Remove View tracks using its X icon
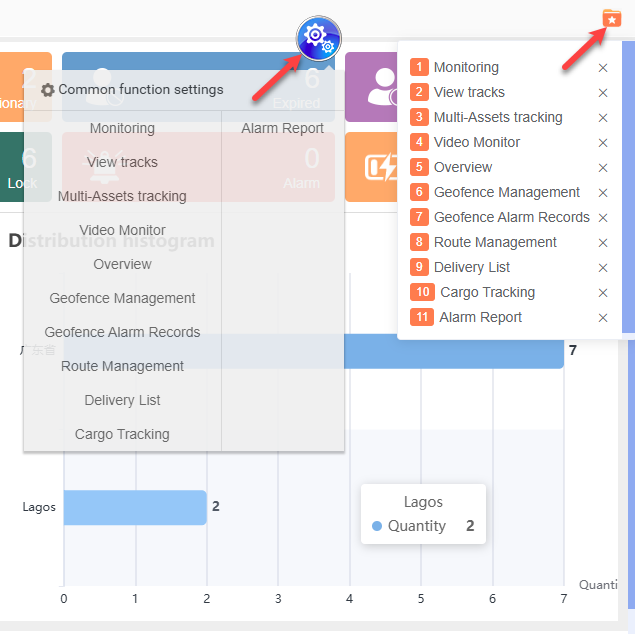 click(602, 93)
